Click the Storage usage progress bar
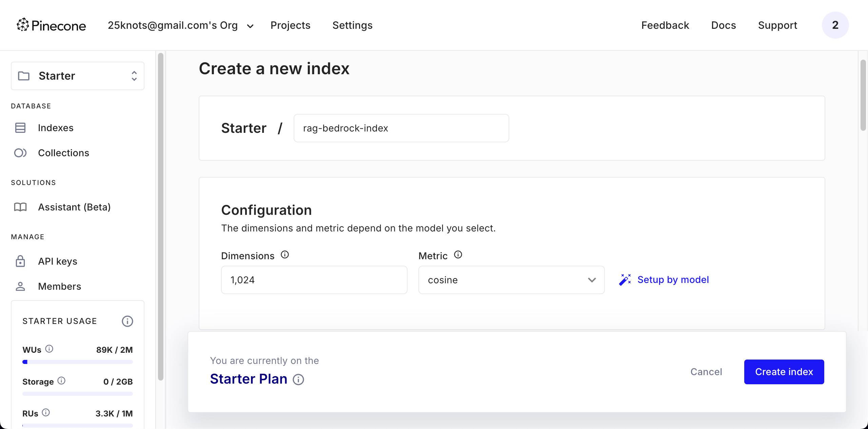Viewport: 868px width, 429px height. tap(78, 394)
